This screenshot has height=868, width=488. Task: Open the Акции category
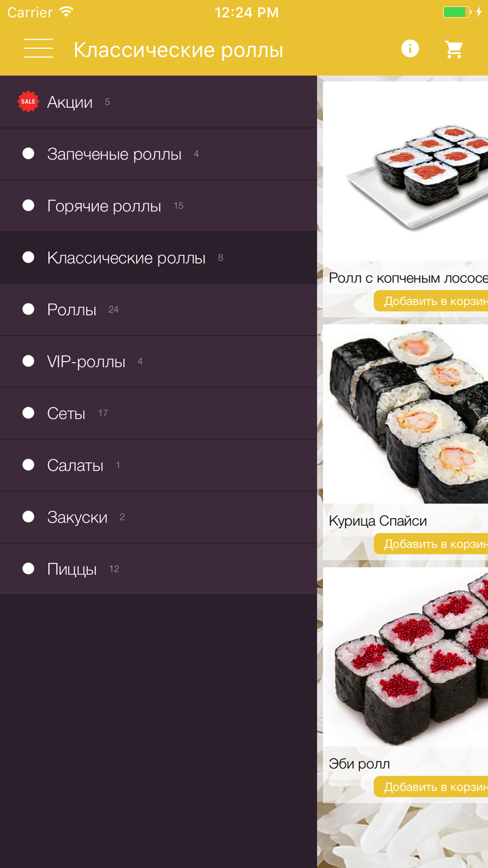click(159, 102)
